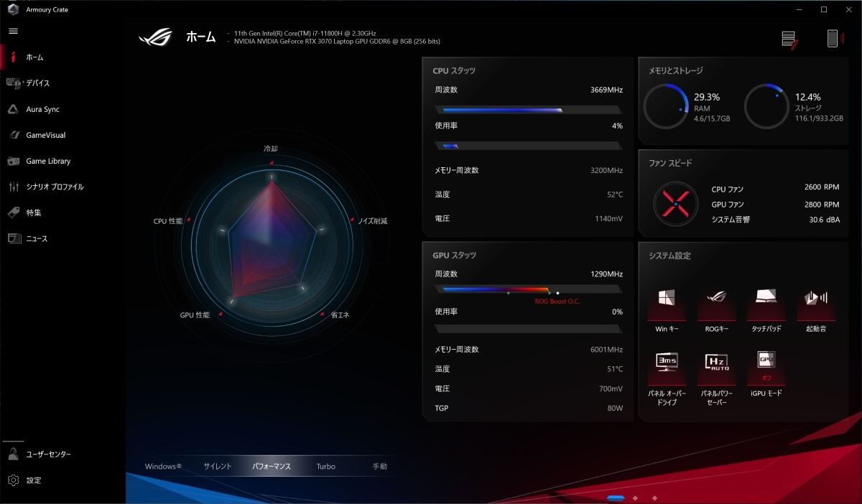Viewport: 862px width, 504px height.
Task: Open the system update list icon
Action: click(789, 39)
